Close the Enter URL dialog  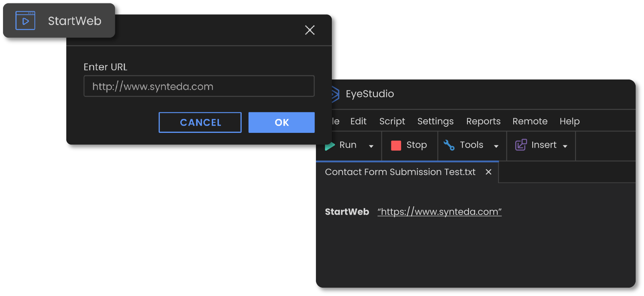click(x=310, y=30)
